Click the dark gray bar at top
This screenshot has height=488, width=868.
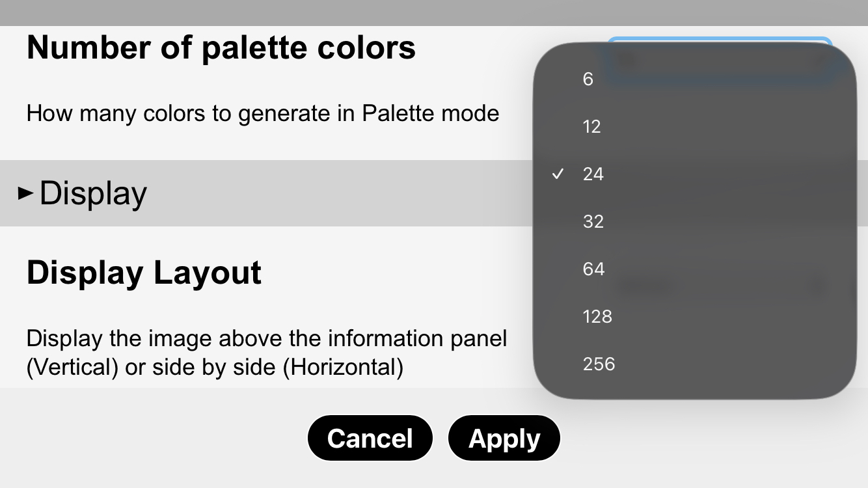pos(434,12)
